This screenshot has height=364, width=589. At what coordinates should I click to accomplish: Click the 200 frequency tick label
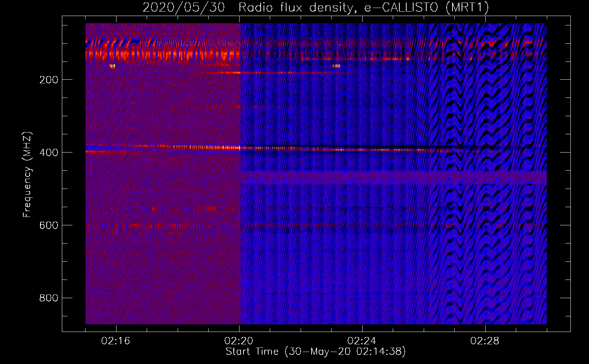pyautogui.click(x=49, y=80)
